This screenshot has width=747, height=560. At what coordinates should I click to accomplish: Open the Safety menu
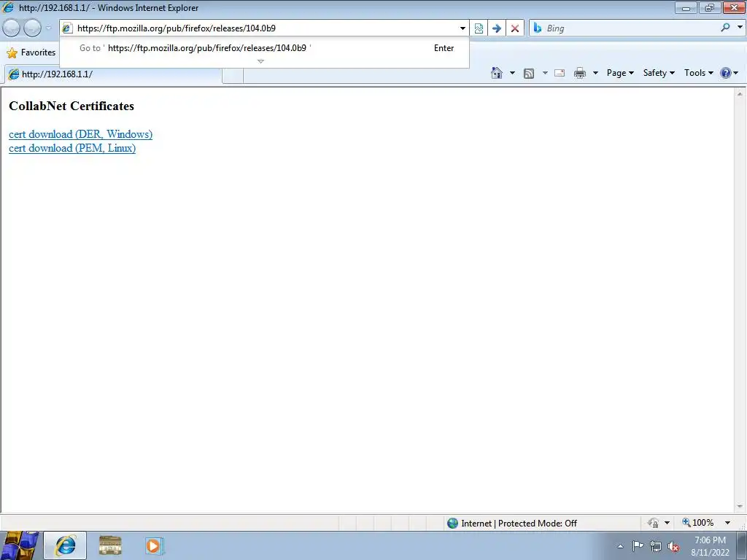[x=659, y=73]
